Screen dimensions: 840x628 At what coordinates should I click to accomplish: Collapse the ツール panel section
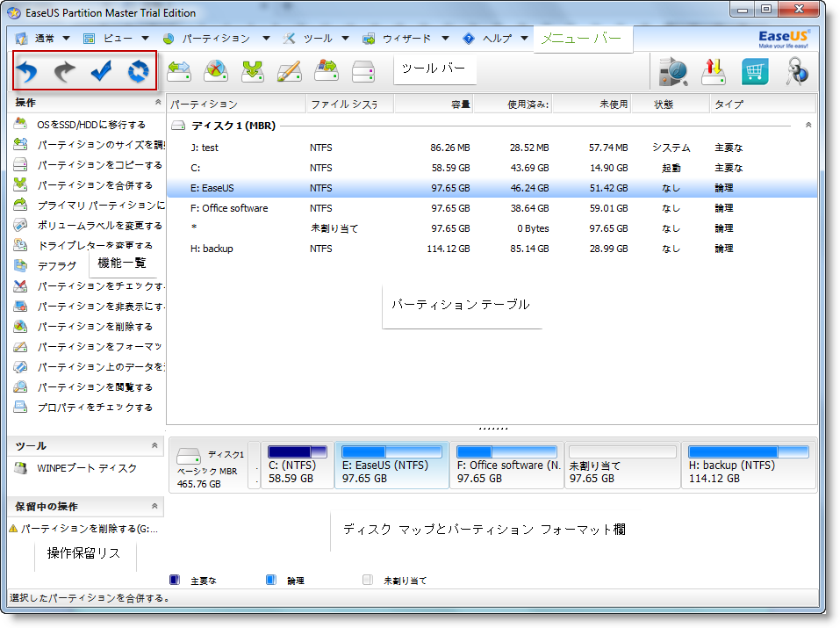[155, 446]
